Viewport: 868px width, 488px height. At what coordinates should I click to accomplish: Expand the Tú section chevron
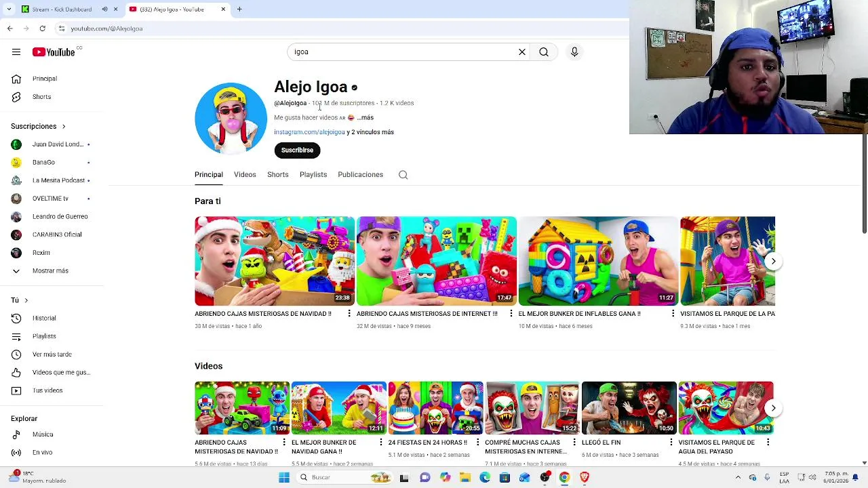(x=26, y=300)
